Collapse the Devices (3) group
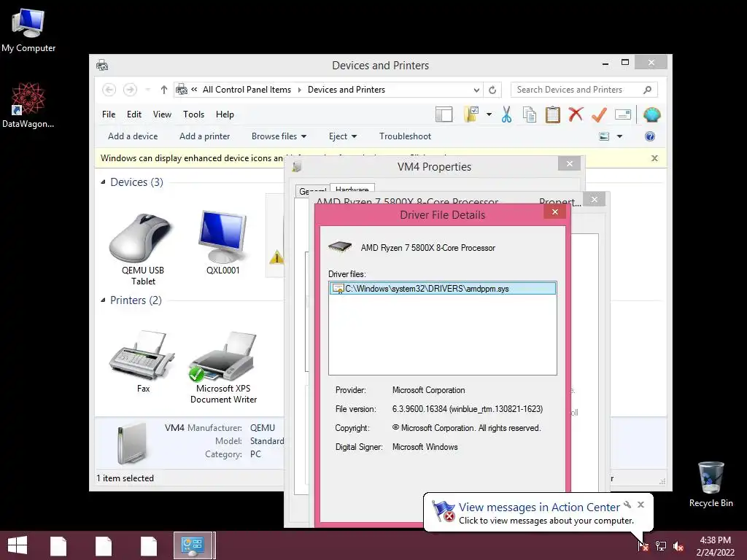Viewport: 747px width, 560px height. click(103, 182)
